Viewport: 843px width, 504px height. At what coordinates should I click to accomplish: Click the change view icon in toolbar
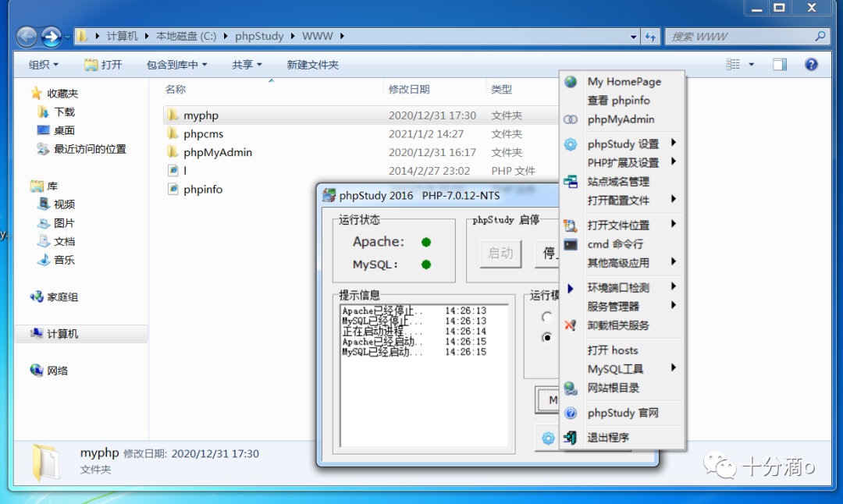733,65
